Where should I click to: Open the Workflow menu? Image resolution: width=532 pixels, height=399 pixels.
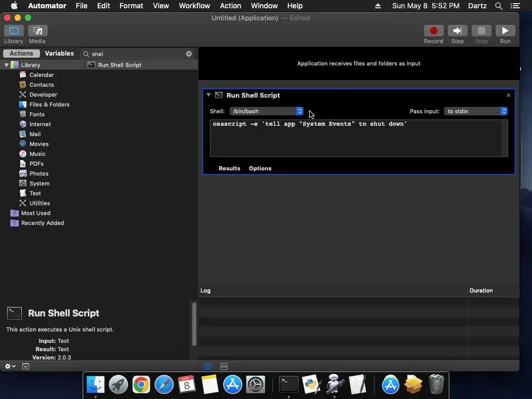coord(194,6)
